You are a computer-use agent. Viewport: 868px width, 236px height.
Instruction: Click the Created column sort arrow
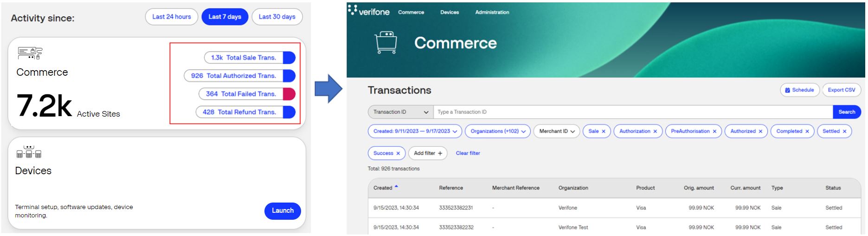pyautogui.click(x=396, y=186)
